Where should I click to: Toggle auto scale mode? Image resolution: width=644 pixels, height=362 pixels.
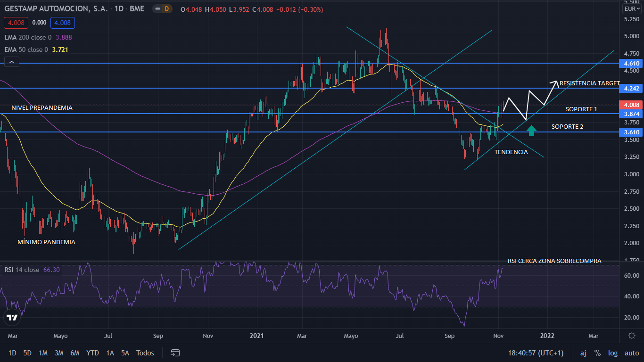pyautogui.click(x=631, y=353)
